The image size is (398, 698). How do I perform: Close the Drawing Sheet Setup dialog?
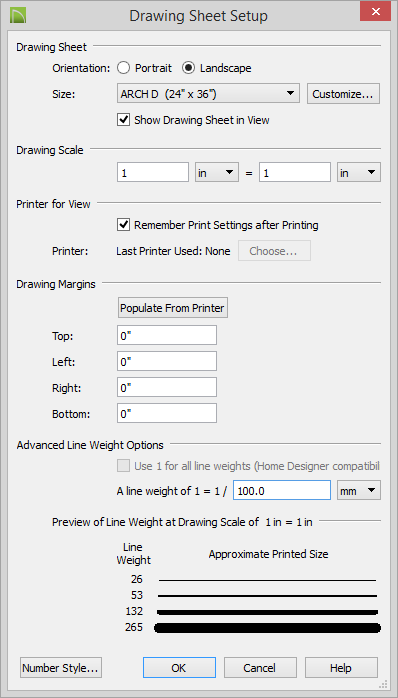point(375,12)
